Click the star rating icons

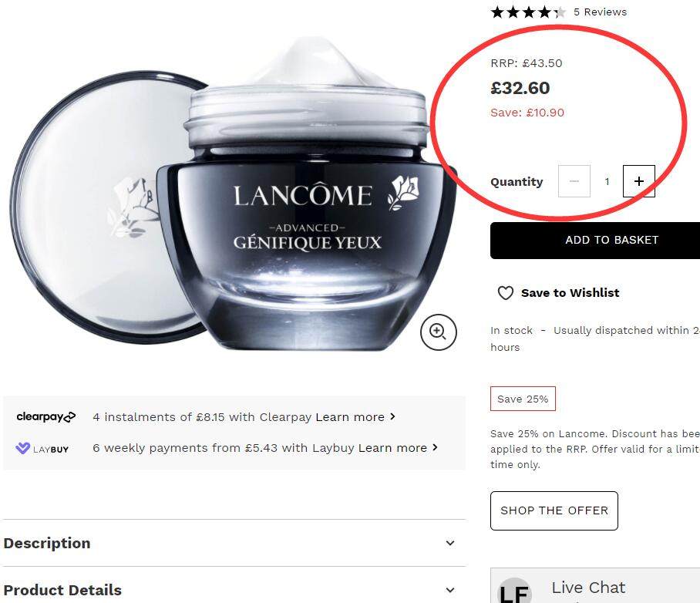click(528, 12)
